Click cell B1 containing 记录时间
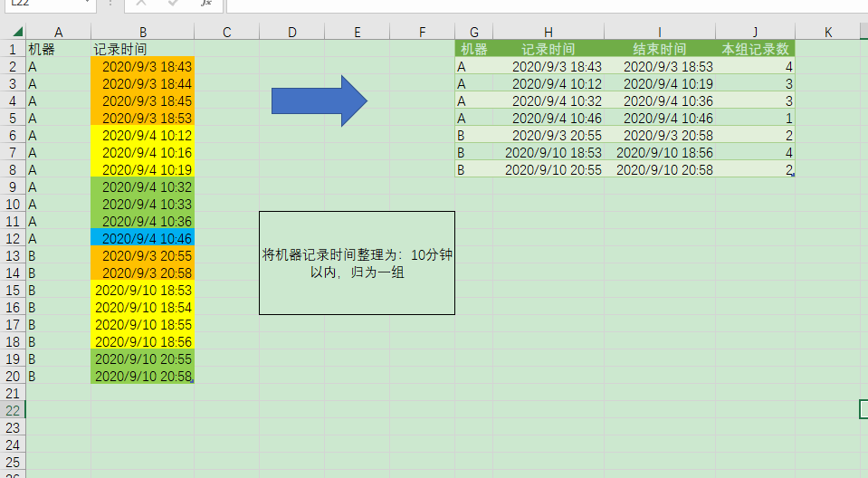 pos(143,49)
